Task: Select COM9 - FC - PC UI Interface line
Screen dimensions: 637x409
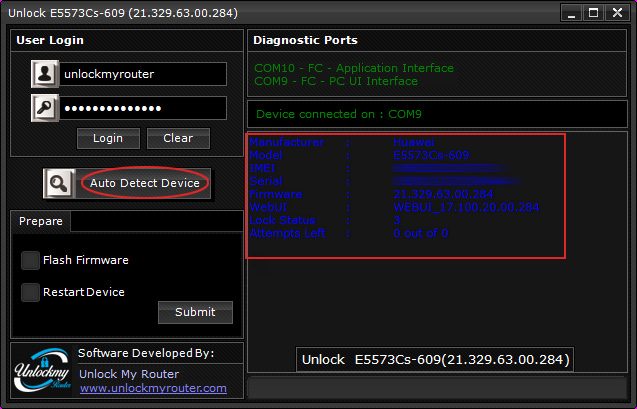Action: 336,81
